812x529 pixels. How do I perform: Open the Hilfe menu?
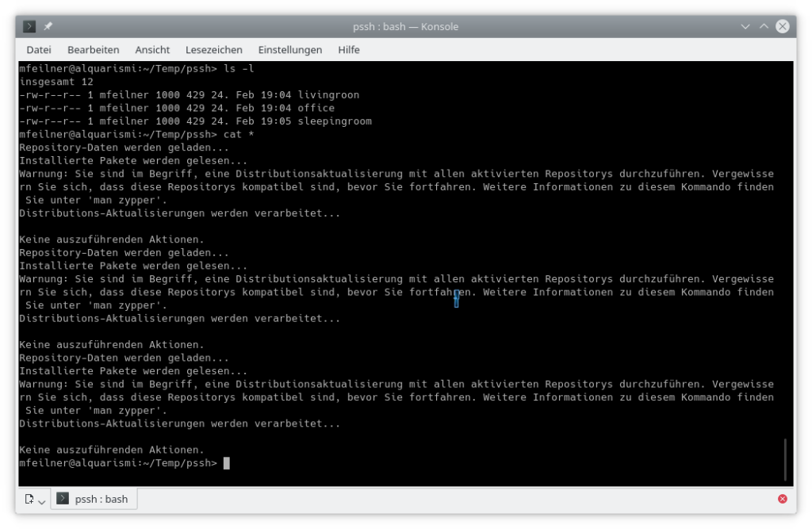point(349,50)
